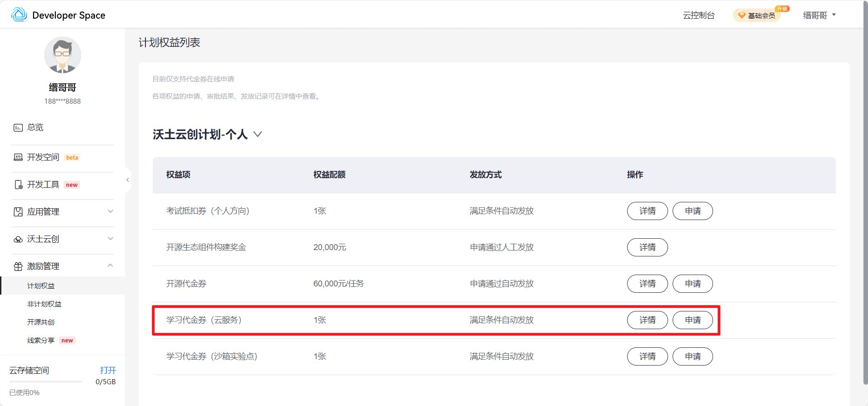Viewport: 868px width, 406px height.
Task: Click 申请 for 学习代金券（云服务）
Action: pyautogui.click(x=693, y=320)
